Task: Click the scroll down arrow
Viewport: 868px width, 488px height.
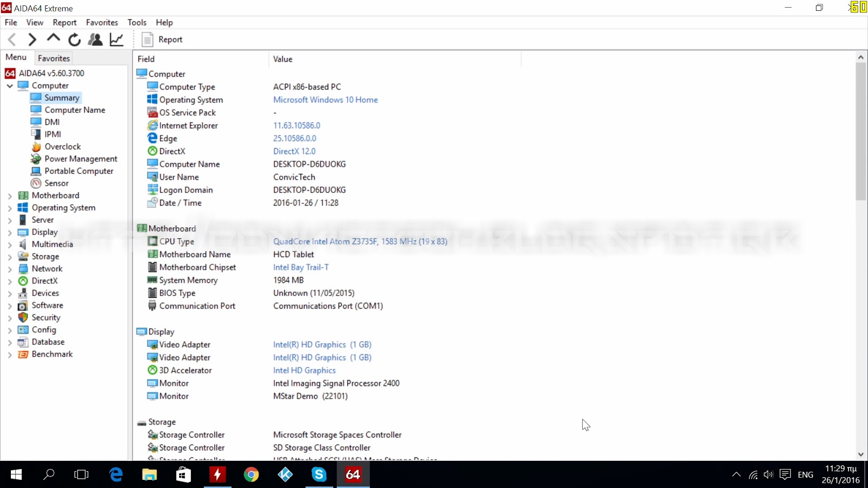Action: point(860,454)
